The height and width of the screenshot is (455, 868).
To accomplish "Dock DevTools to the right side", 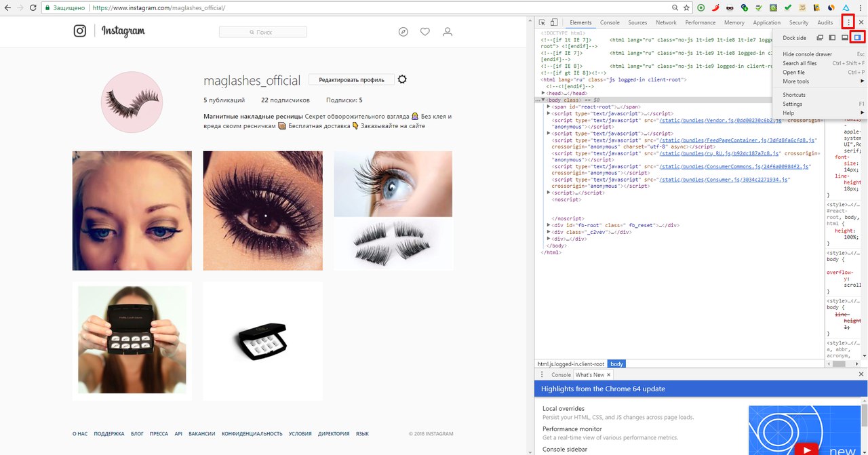I will point(858,38).
